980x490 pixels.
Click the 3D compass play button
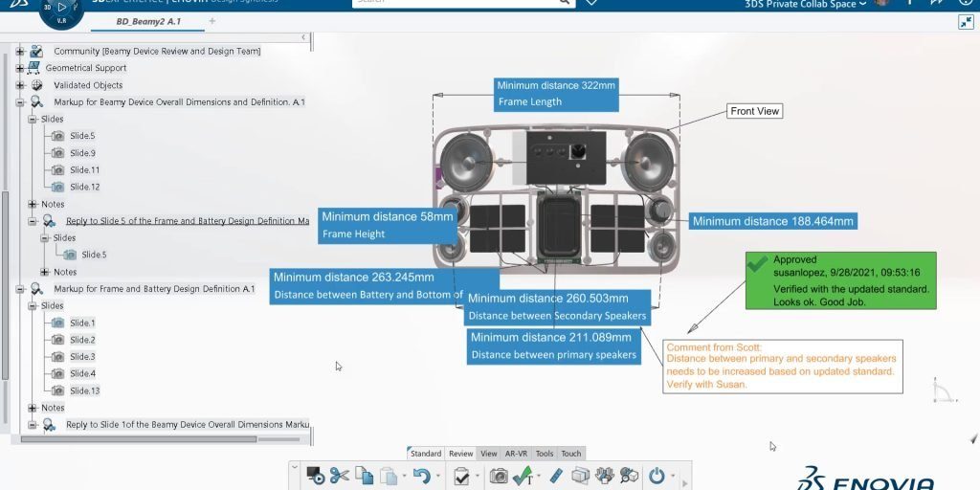pos(61,8)
